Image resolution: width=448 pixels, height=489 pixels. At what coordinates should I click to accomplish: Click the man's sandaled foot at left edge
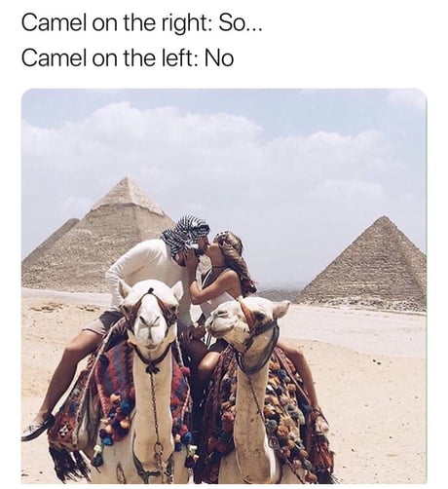pos(38,427)
